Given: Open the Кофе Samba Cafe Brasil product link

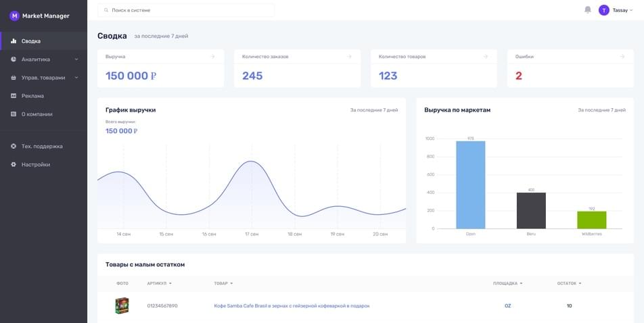Looking at the screenshot, I should pyautogui.click(x=292, y=305).
